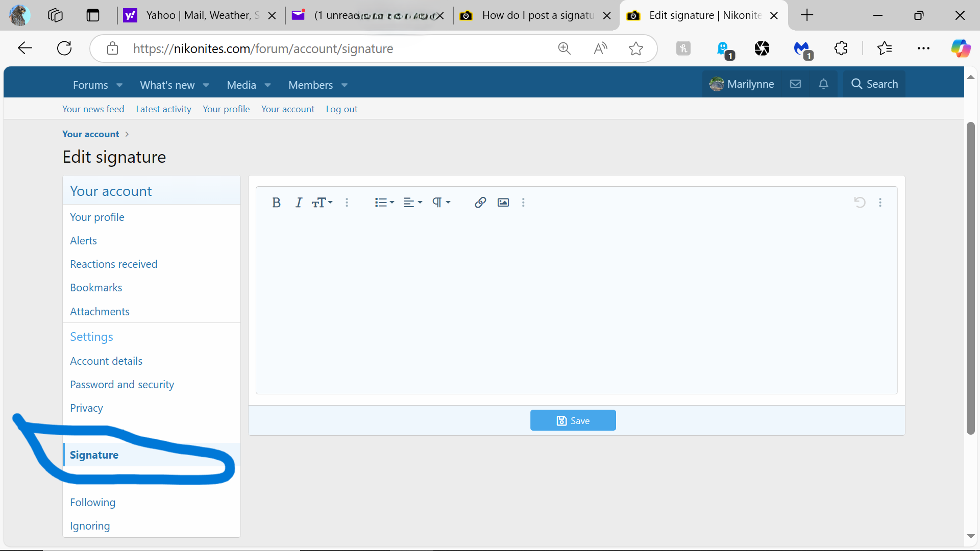Toggle bold formatting in signature editor
This screenshot has height=551, width=980.
276,203
